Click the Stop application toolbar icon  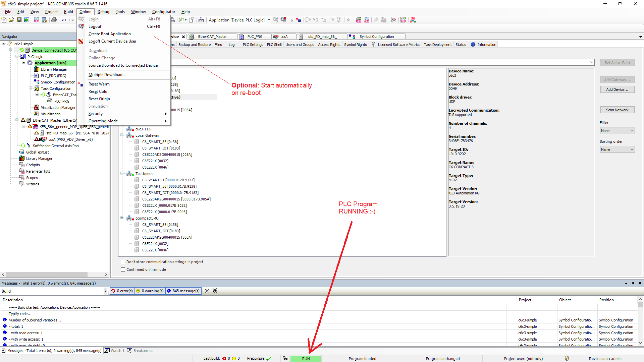click(x=299, y=20)
